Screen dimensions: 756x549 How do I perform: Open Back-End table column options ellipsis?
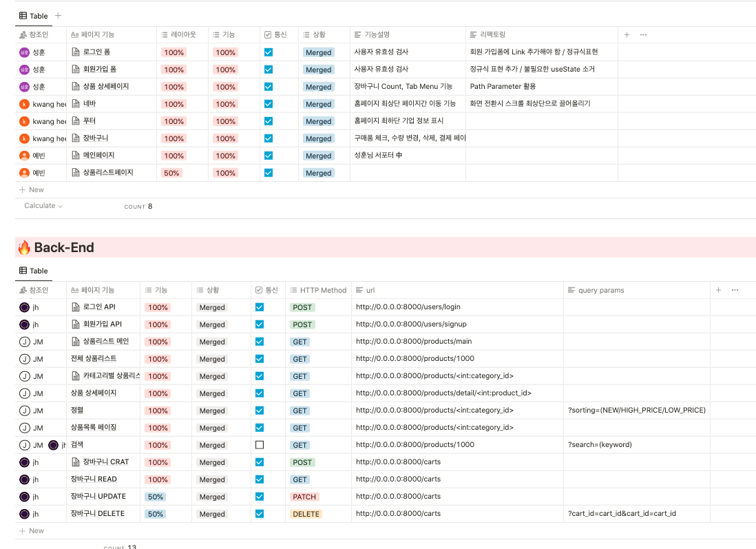click(735, 290)
